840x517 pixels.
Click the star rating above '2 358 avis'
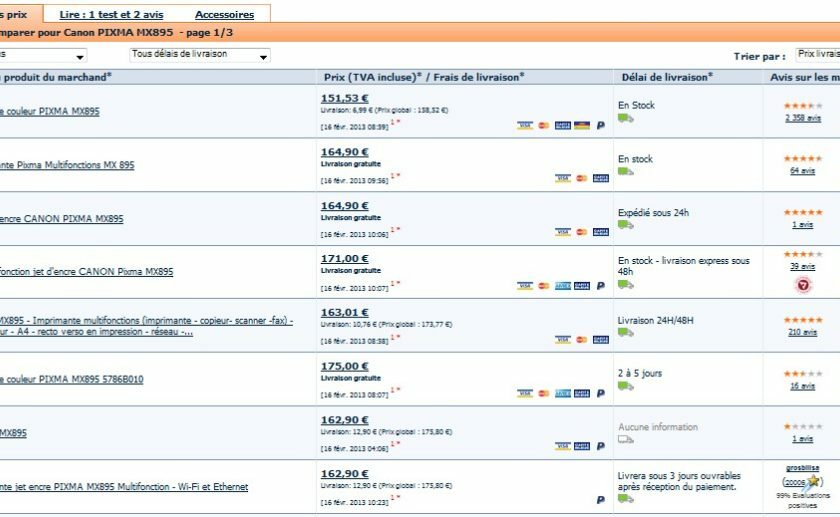tap(802, 106)
